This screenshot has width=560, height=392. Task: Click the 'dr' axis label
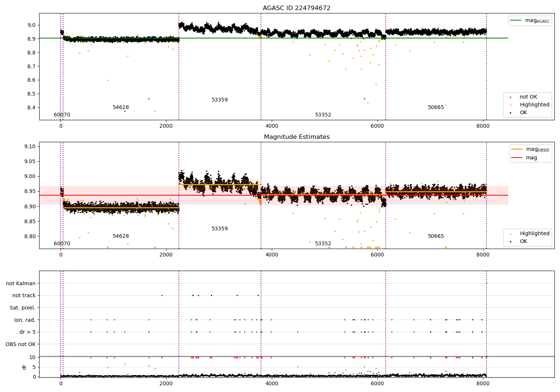tap(24, 367)
